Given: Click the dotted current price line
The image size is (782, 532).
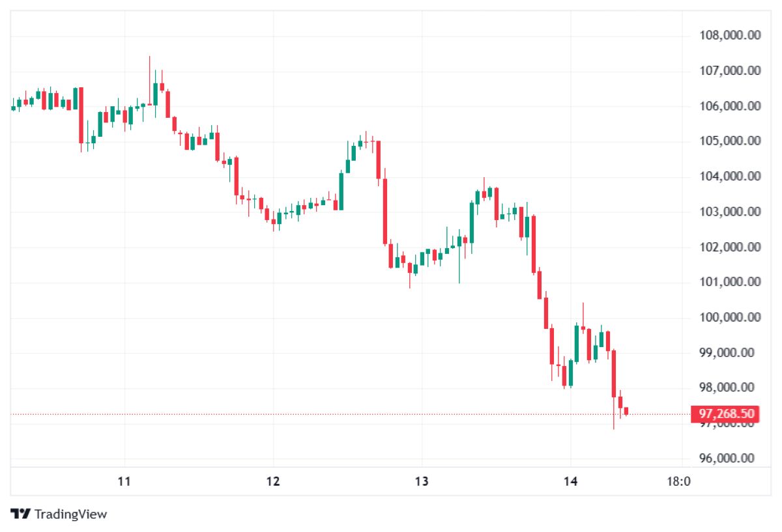Looking at the screenshot, I should 326,414.
